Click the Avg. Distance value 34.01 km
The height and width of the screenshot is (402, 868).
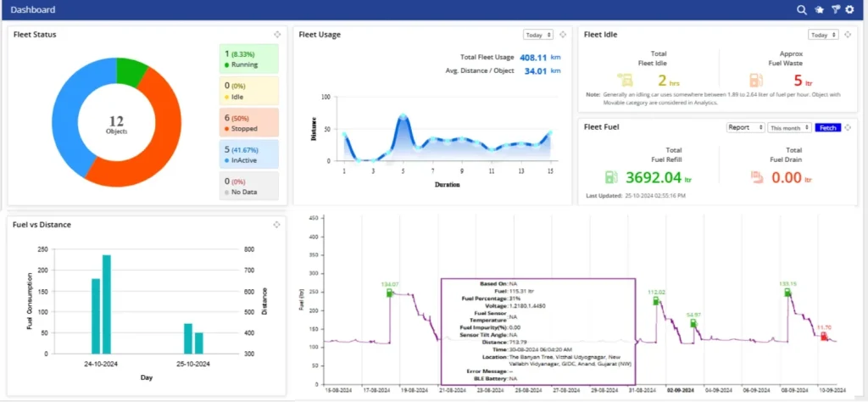click(543, 71)
